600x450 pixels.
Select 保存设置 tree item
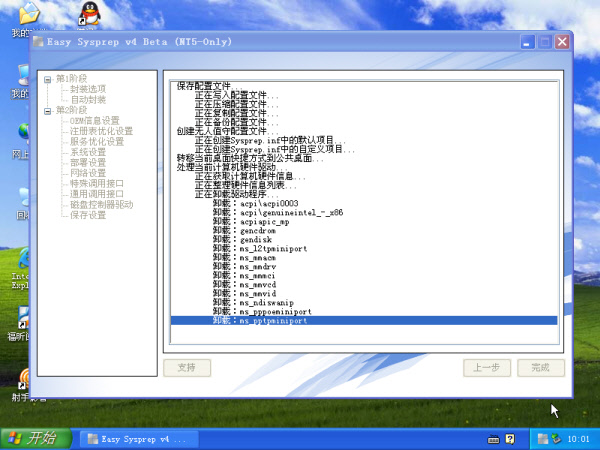[x=88, y=215]
